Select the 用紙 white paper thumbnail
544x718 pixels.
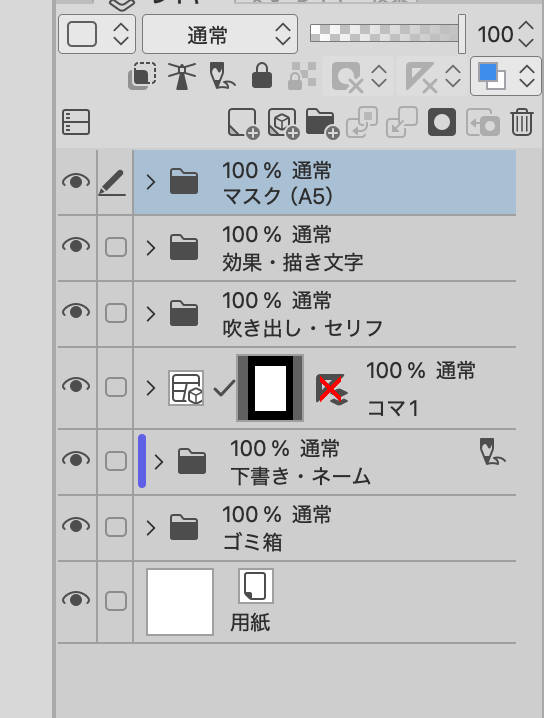click(180, 602)
